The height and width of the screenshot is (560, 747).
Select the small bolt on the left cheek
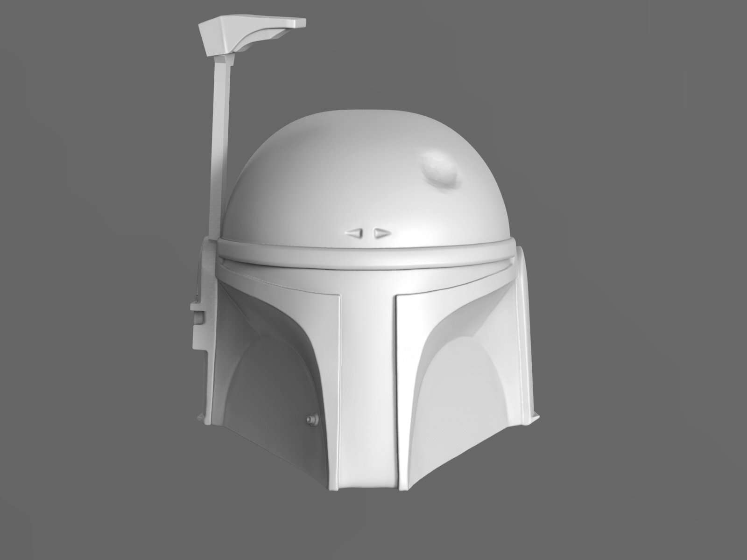(312, 420)
